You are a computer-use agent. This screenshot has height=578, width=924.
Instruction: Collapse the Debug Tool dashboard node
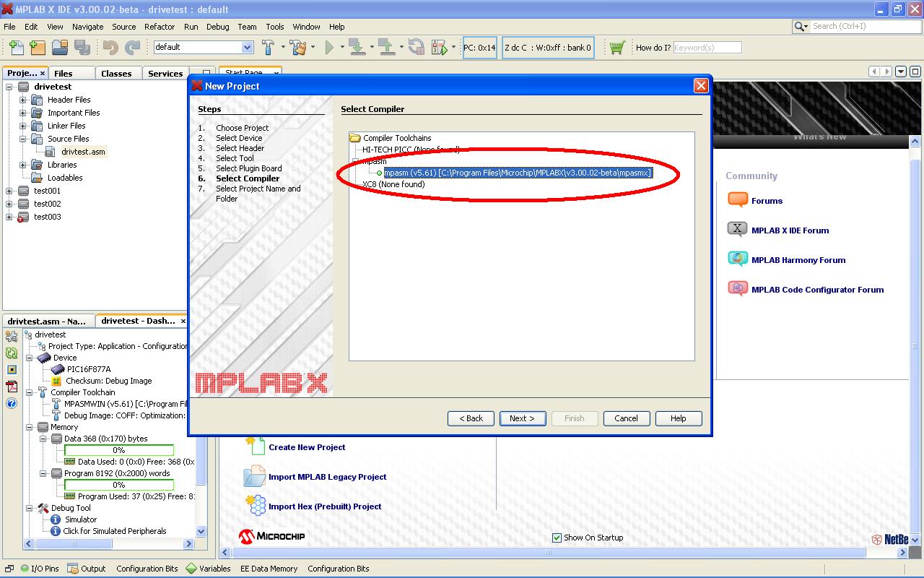click(30, 508)
